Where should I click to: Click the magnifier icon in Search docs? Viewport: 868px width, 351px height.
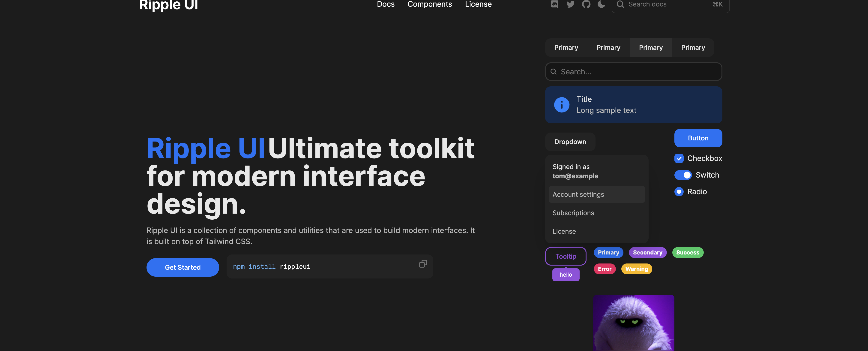pos(620,4)
